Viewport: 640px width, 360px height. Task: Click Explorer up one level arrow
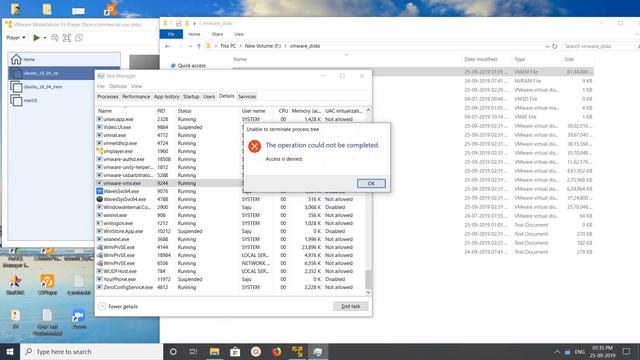(x=199, y=46)
